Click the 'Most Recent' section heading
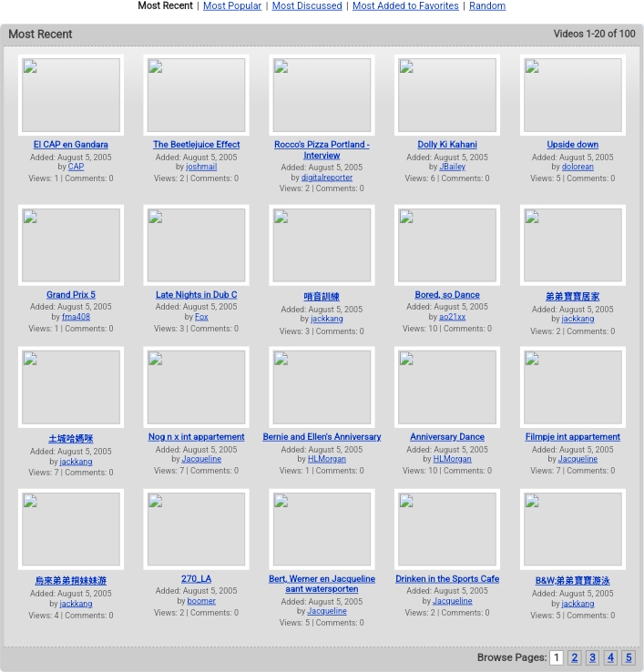 tap(40, 34)
